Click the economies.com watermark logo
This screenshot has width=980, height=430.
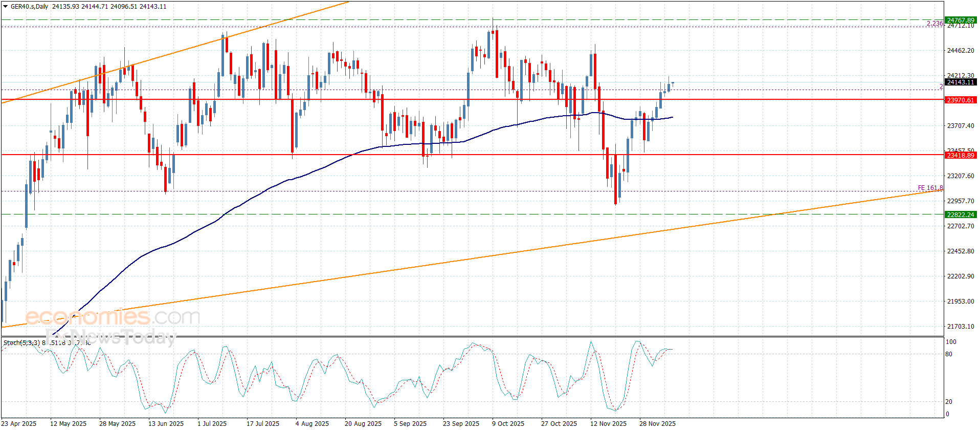coord(113,317)
